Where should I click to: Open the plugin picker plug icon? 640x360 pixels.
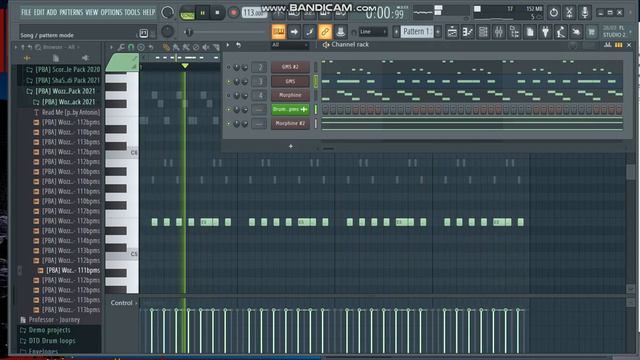point(545,32)
